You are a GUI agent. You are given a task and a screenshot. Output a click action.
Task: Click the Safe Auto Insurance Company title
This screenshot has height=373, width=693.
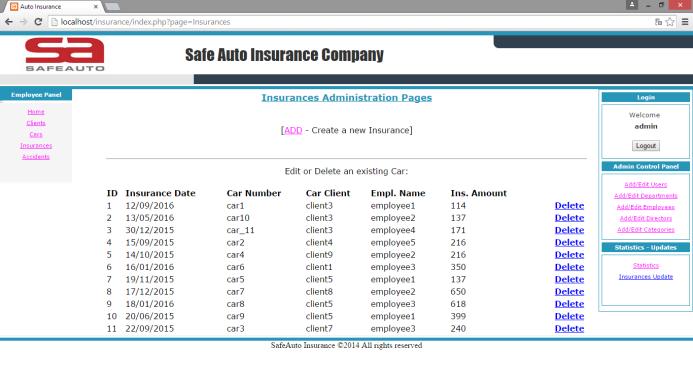coord(284,55)
